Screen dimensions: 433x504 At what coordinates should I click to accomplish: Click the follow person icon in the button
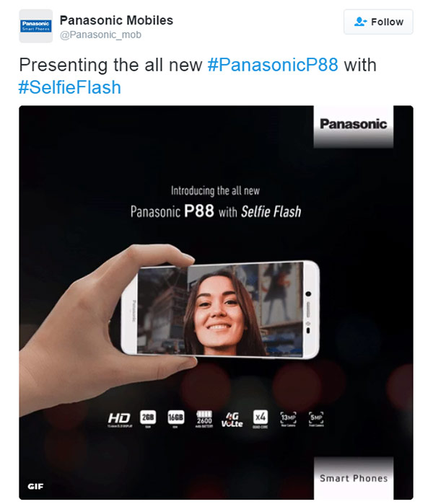360,22
